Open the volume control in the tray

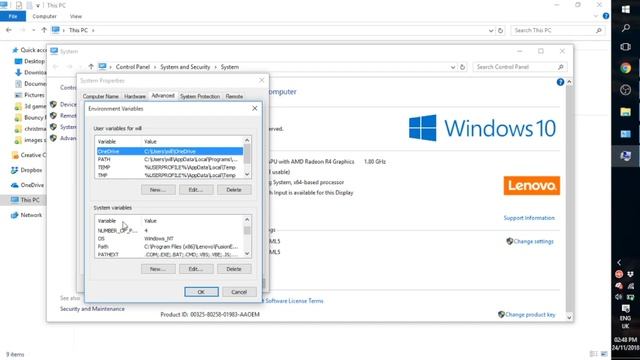[x=619, y=297]
